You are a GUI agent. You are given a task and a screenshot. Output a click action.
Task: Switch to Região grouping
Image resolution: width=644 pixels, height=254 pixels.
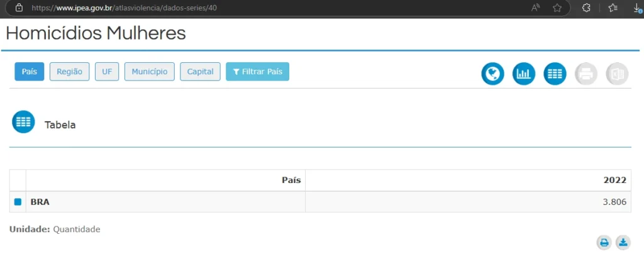pos(70,72)
